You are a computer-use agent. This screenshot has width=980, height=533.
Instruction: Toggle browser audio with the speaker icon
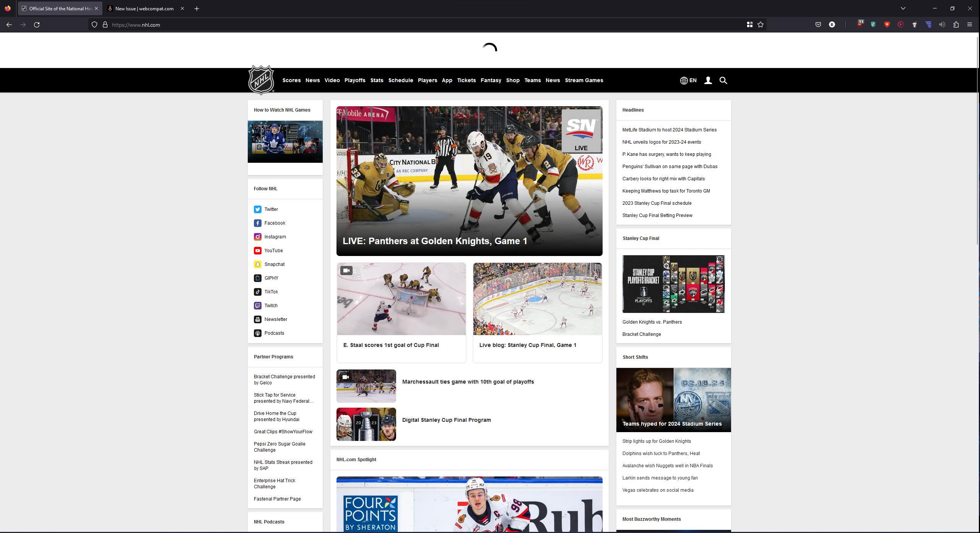[942, 24]
